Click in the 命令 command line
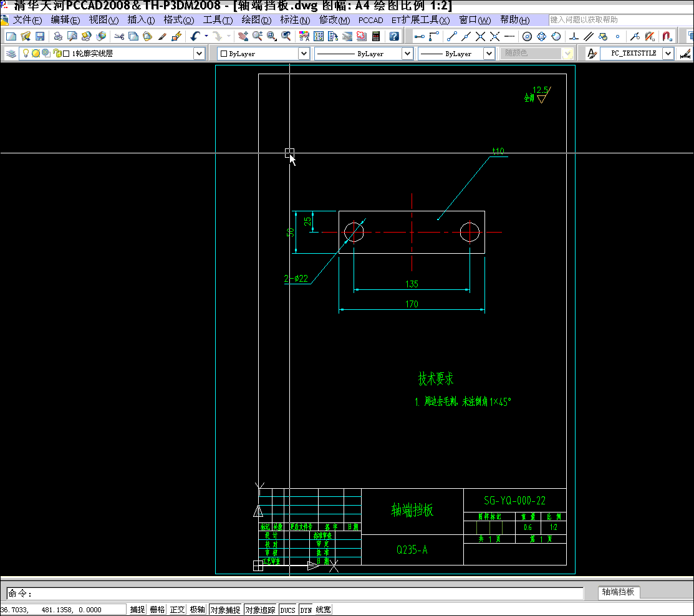The height and width of the screenshot is (616, 694). click(295, 593)
